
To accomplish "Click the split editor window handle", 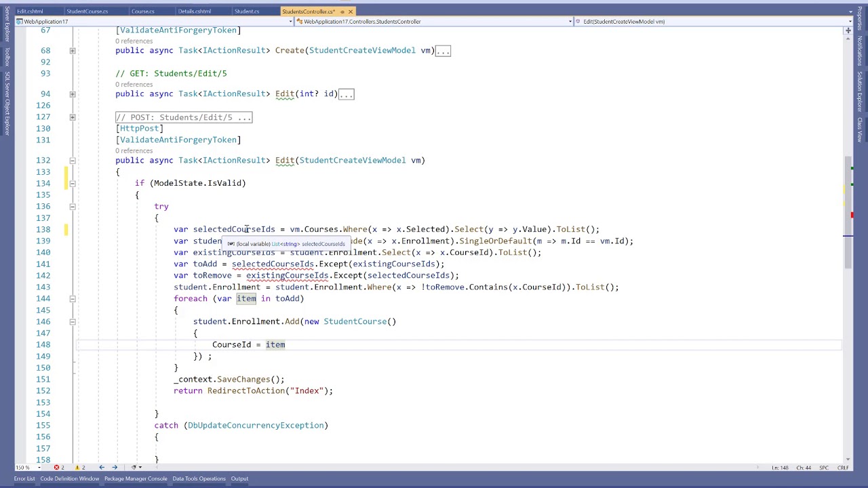I will [848, 30].
